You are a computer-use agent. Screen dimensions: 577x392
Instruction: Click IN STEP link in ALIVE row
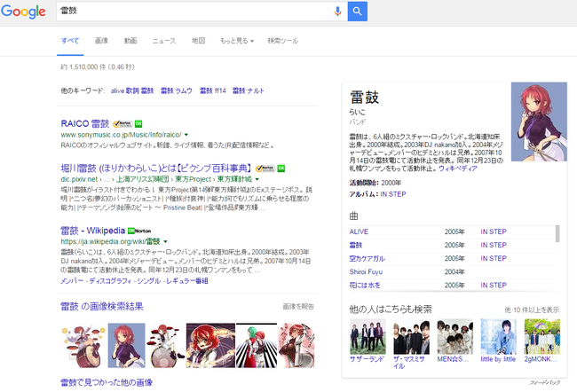[x=494, y=231]
